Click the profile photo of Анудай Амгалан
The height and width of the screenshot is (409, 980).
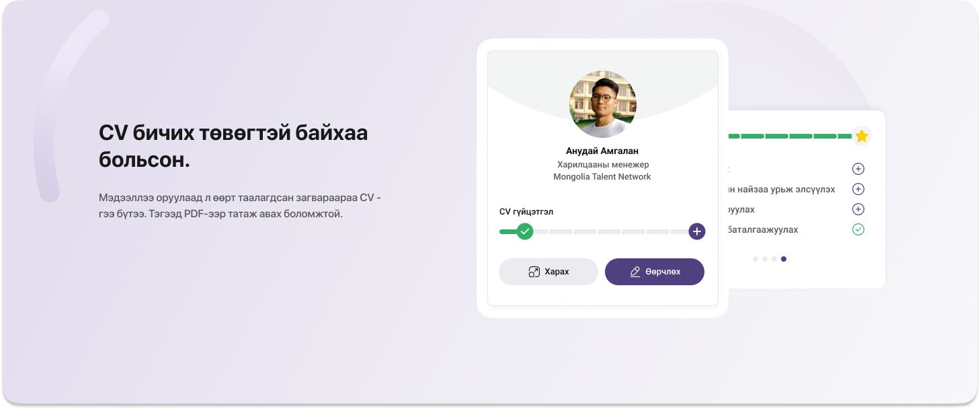[602, 104]
